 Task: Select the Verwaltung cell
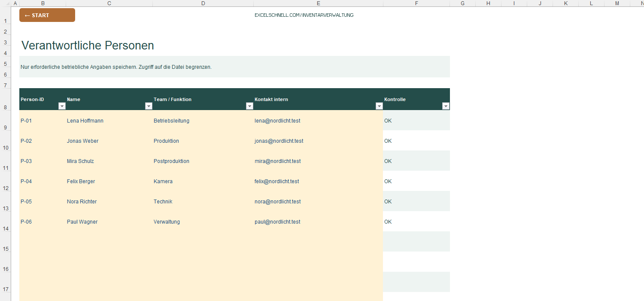click(203, 221)
